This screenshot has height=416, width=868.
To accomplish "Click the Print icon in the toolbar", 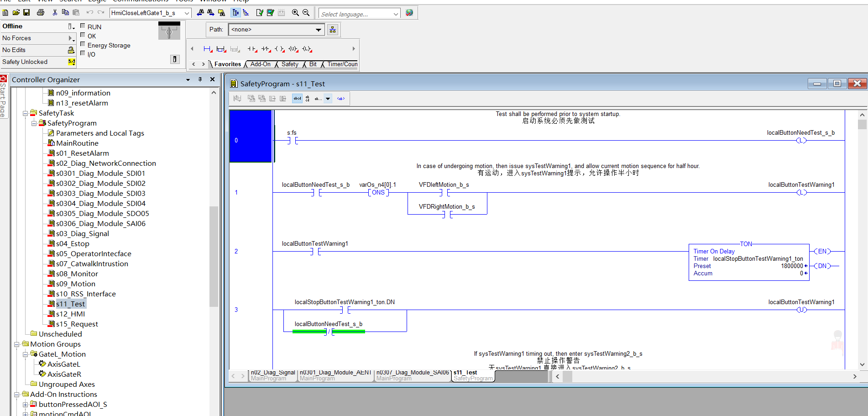I will [x=41, y=13].
